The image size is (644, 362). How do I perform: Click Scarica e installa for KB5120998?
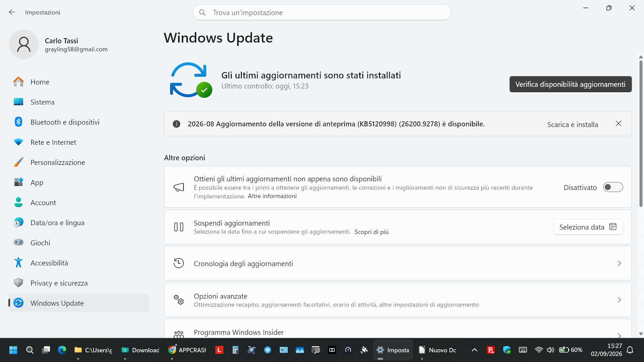(573, 124)
